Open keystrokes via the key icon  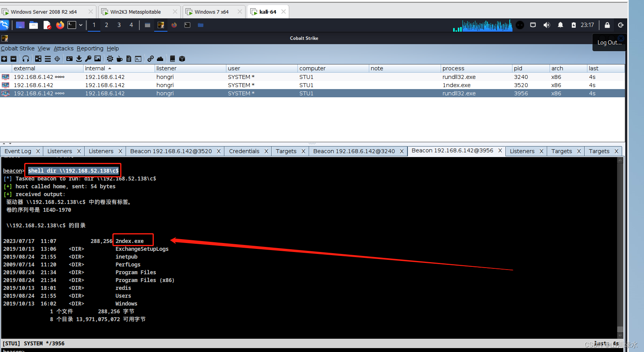coord(88,59)
